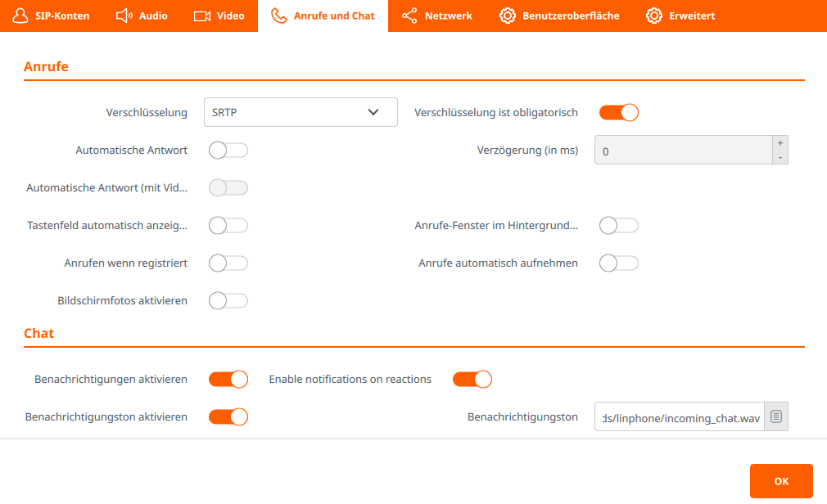Disable Verschlüsselung ist obligatorisch toggle

click(619, 113)
